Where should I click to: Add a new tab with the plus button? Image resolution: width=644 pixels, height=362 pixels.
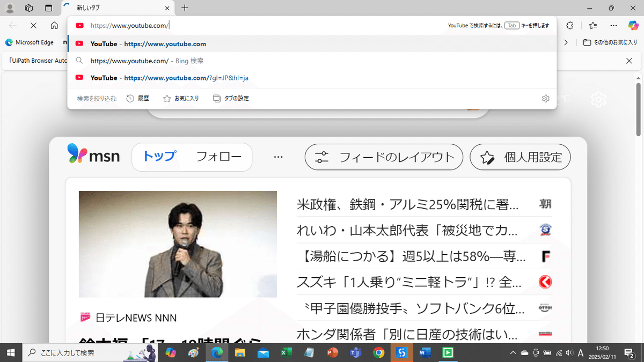(x=185, y=8)
